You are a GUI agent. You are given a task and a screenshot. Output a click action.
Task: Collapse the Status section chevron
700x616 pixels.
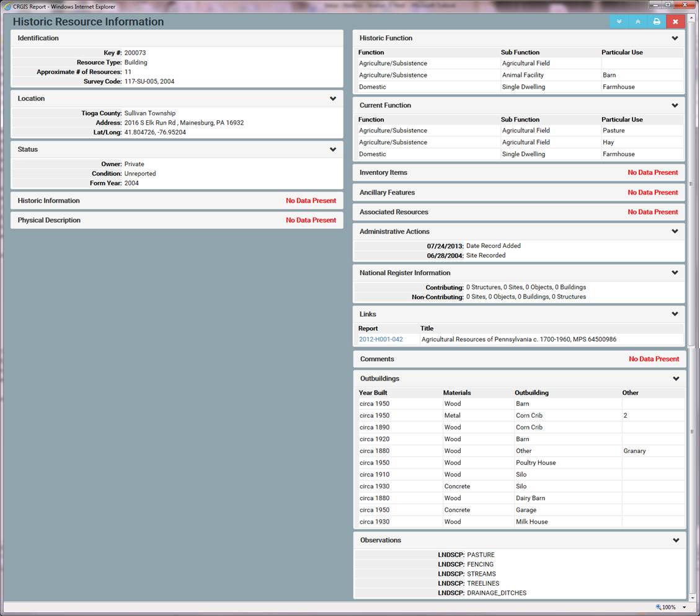pyautogui.click(x=333, y=149)
